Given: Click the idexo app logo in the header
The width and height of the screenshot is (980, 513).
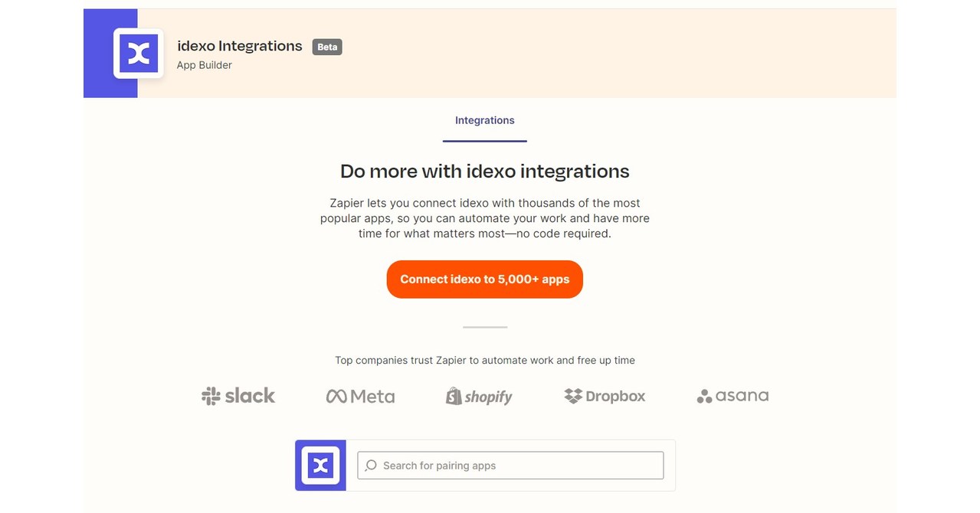Looking at the screenshot, I should click(x=138, y=53).
